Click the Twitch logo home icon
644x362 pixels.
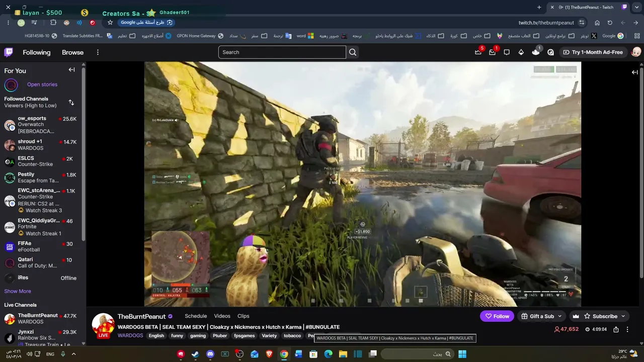click(9, 52)
